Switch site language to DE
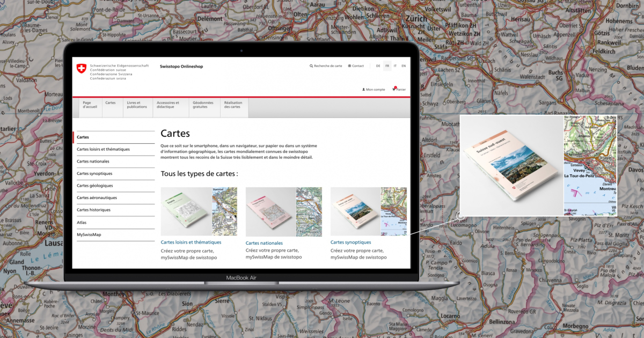The image size is (644, 338). pos(379,65)
